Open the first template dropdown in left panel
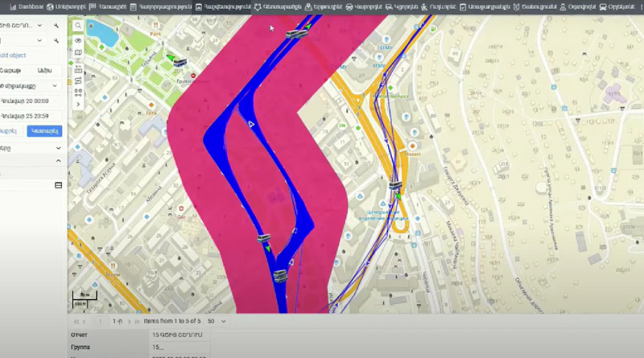The height and width of the screenshot is (358, 644). (24, 26)
